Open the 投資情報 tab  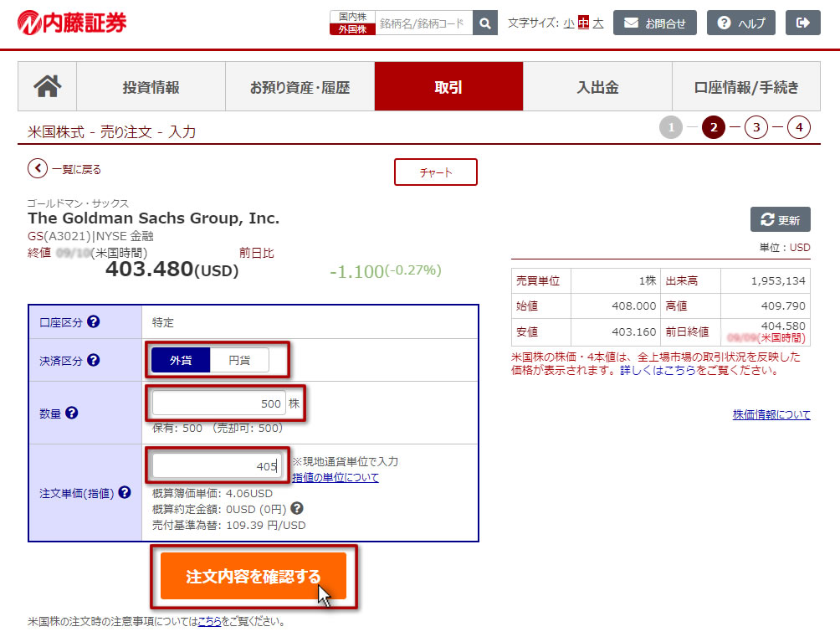[151, 86]
